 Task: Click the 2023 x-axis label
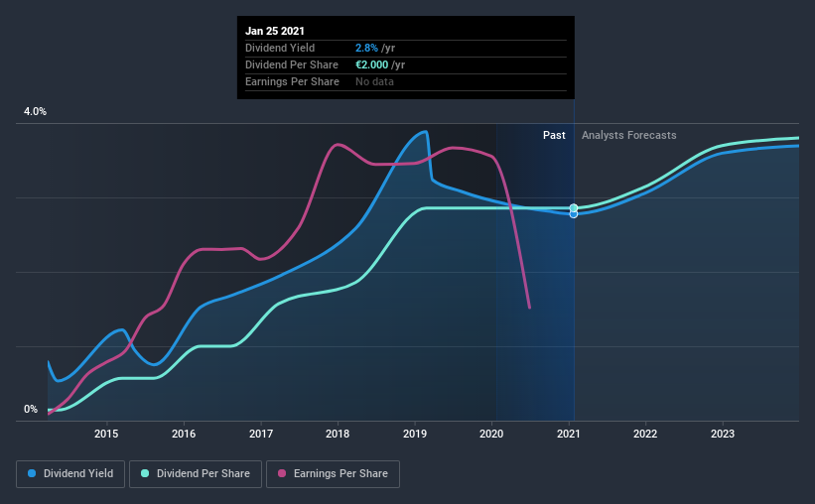click(x=723, y=434)
